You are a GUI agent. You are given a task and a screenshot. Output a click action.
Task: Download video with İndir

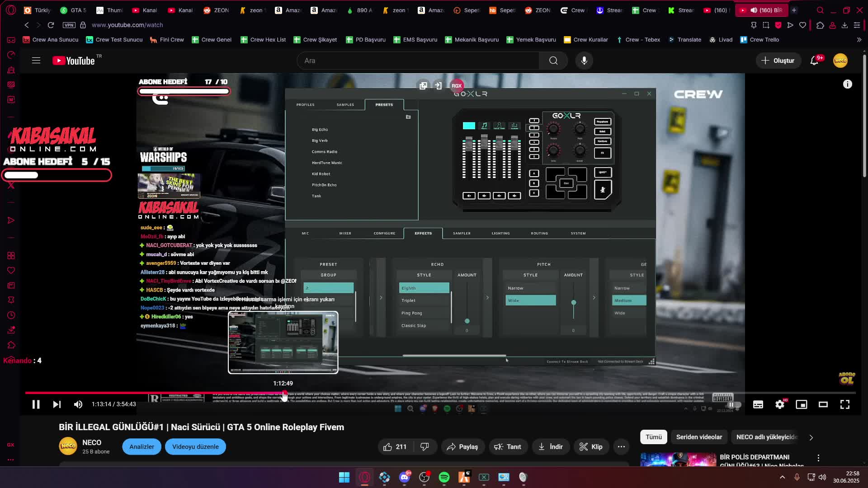point(551,447)
